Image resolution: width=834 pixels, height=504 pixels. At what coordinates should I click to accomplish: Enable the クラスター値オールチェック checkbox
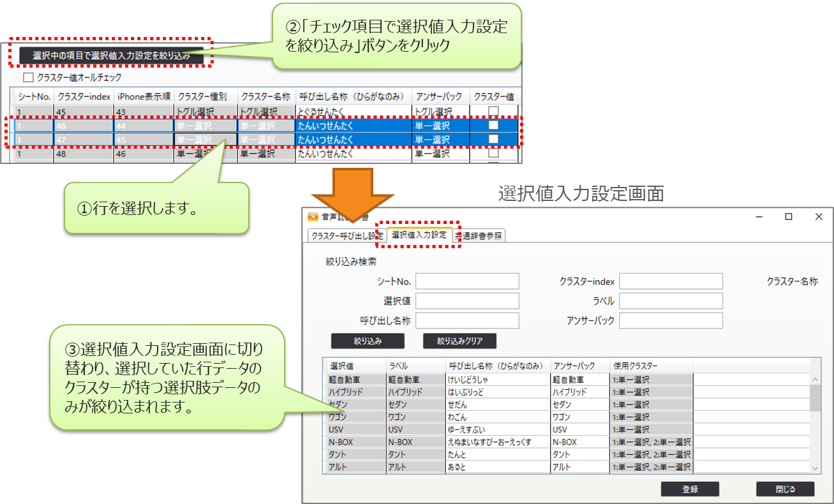tap(28, 78)
